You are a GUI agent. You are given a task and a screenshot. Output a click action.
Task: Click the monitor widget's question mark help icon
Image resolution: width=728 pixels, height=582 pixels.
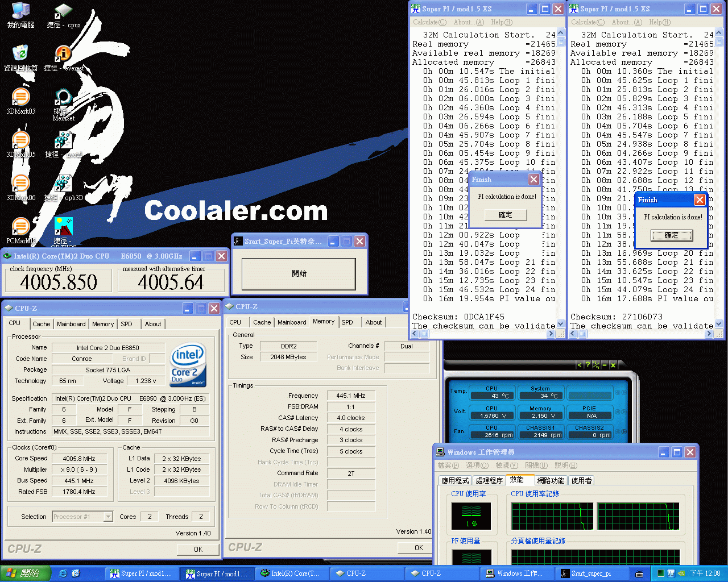[588, 365]
